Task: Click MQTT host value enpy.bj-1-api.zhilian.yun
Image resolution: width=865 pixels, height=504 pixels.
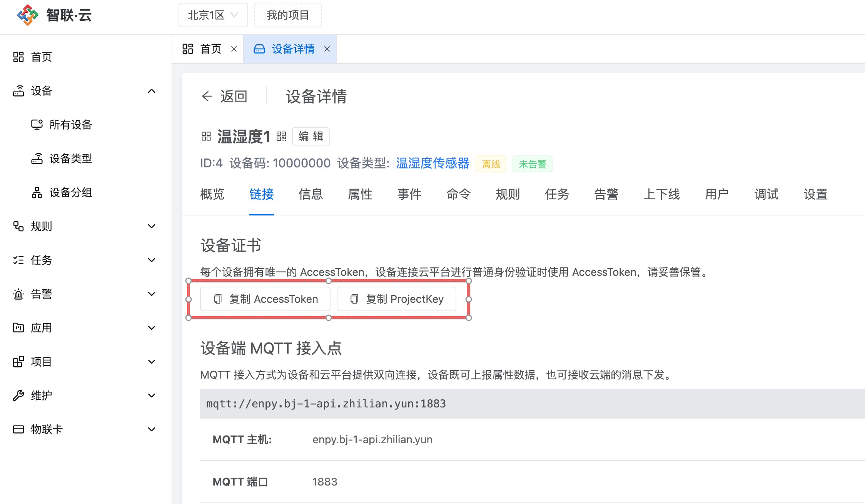Action: click(x=372, y=439)
